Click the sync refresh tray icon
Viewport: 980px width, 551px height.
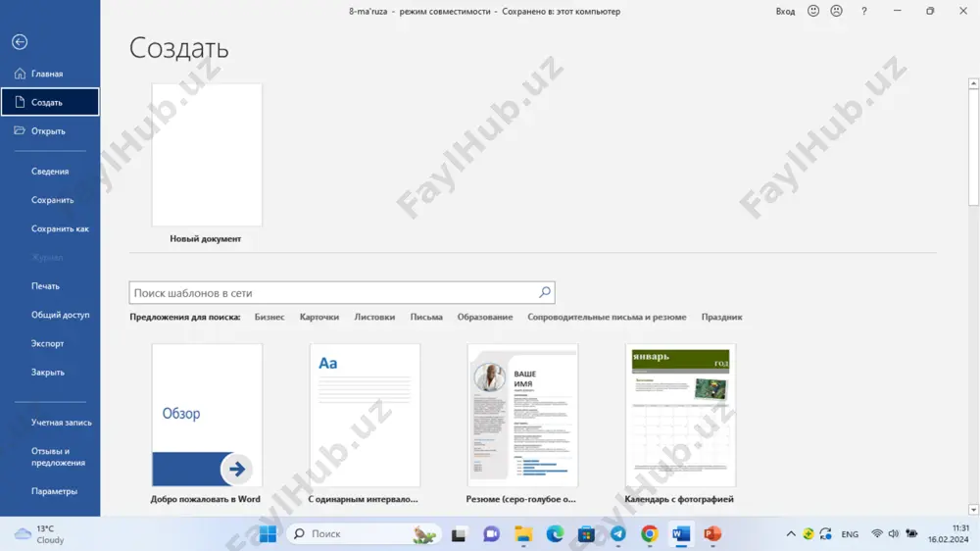click(x=825, y=534)
